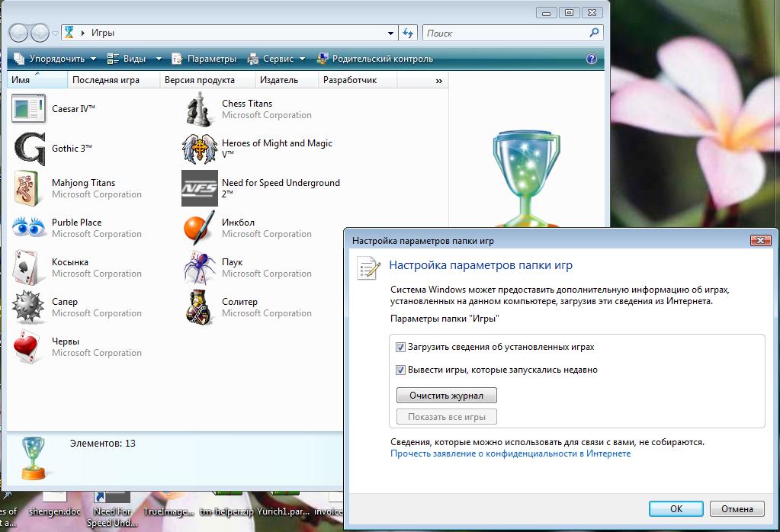
Task: Select the Purble Place label
Action: (x=76, y=223)
